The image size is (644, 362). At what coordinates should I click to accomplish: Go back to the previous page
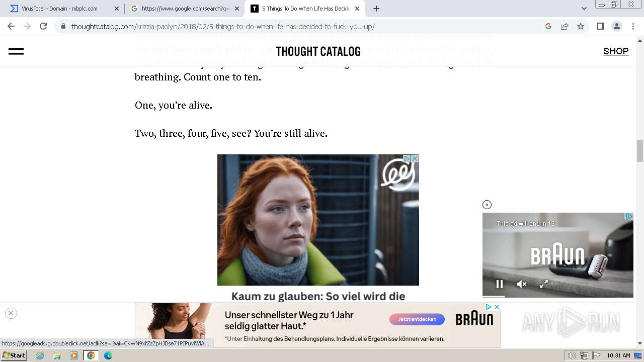coord(11,26)
